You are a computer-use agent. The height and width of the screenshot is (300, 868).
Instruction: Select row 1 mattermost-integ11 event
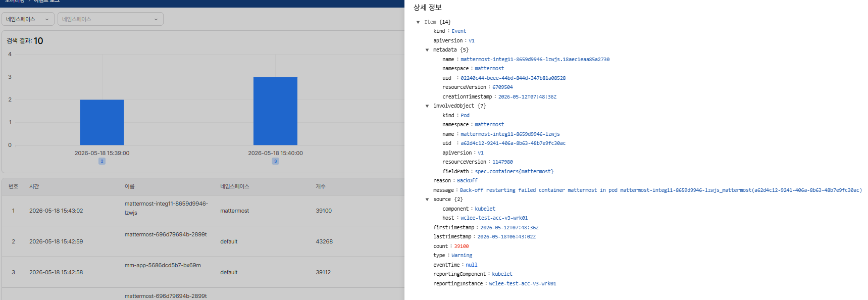coord(203,211)
